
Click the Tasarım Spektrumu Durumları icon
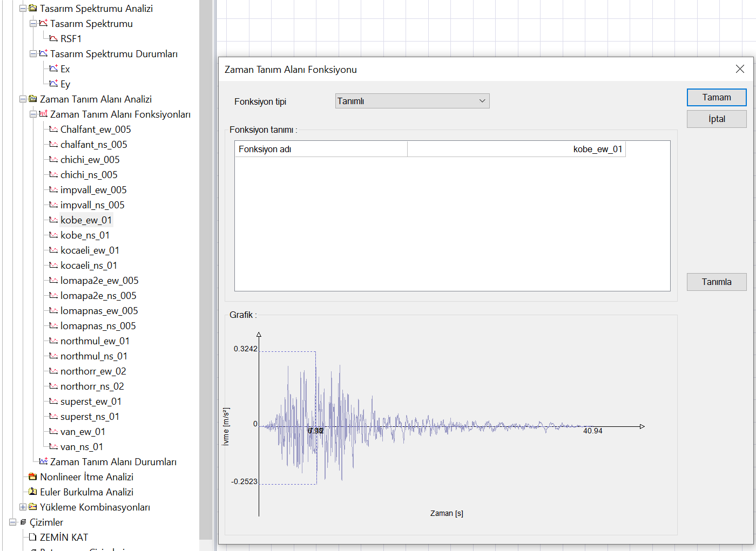click(x=43, y=53)
